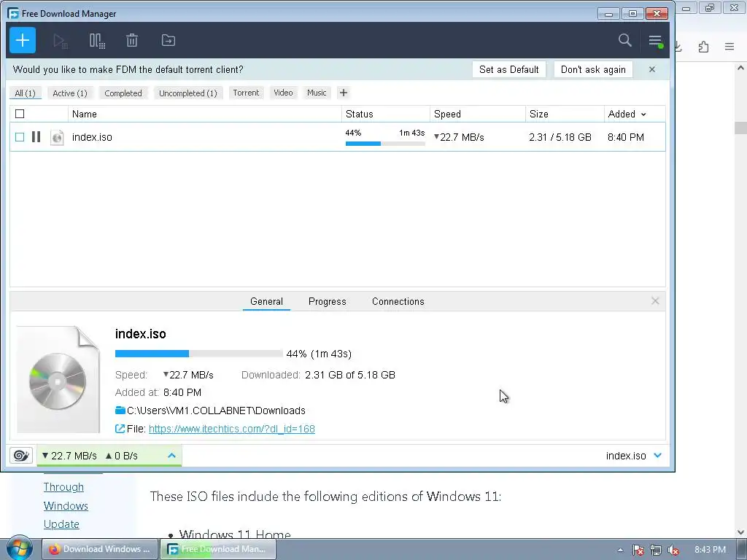Click the move to folder toolbar icon
747x560 pixels.
[x=169, y=41]
